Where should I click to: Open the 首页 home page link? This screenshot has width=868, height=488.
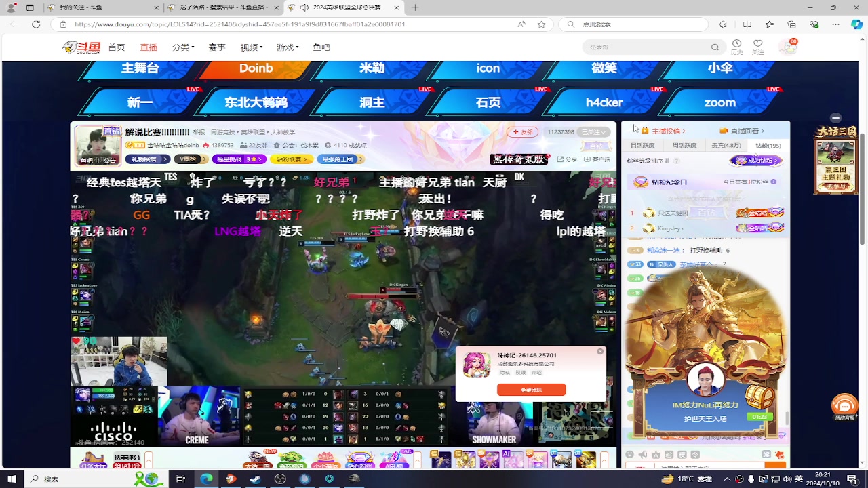pos(117,47)
